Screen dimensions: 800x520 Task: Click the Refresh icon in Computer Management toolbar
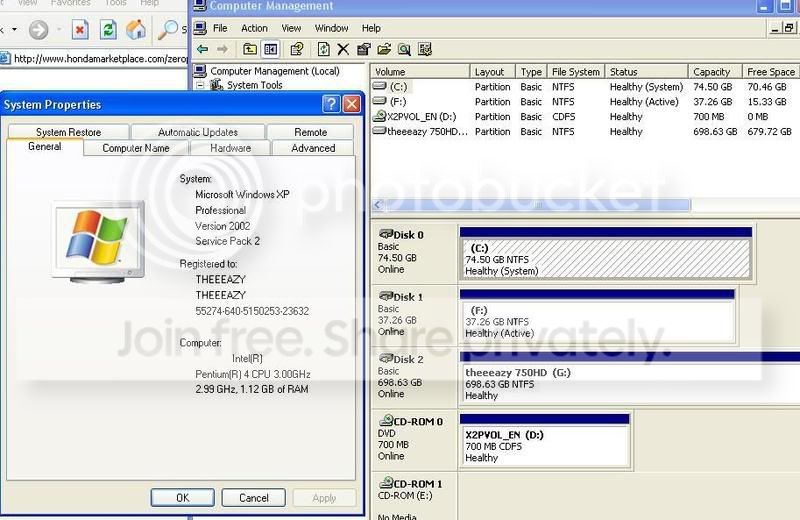point(323,49)
